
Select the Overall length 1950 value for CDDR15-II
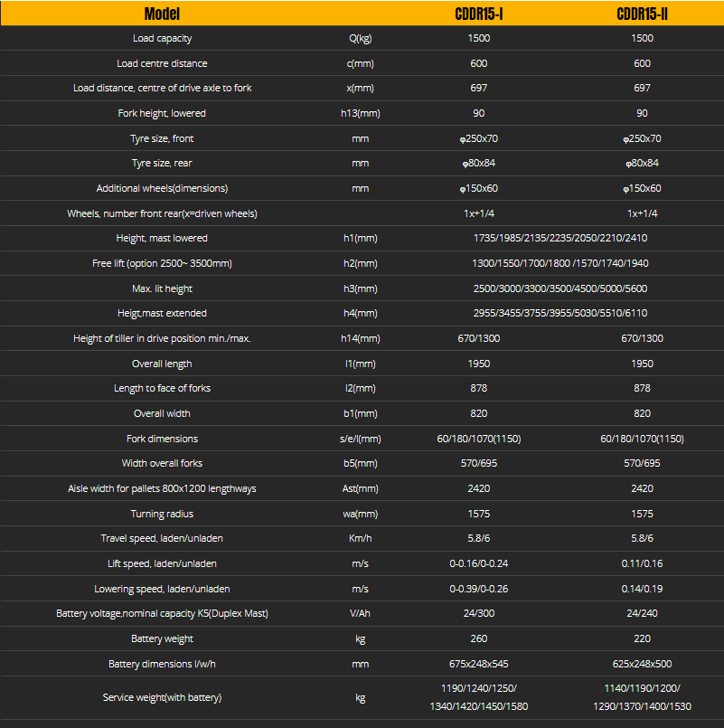pos(642,364)
